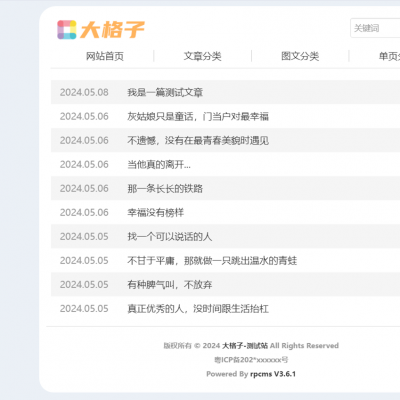Click the 大格子 site title text

[x=112, y=30]
